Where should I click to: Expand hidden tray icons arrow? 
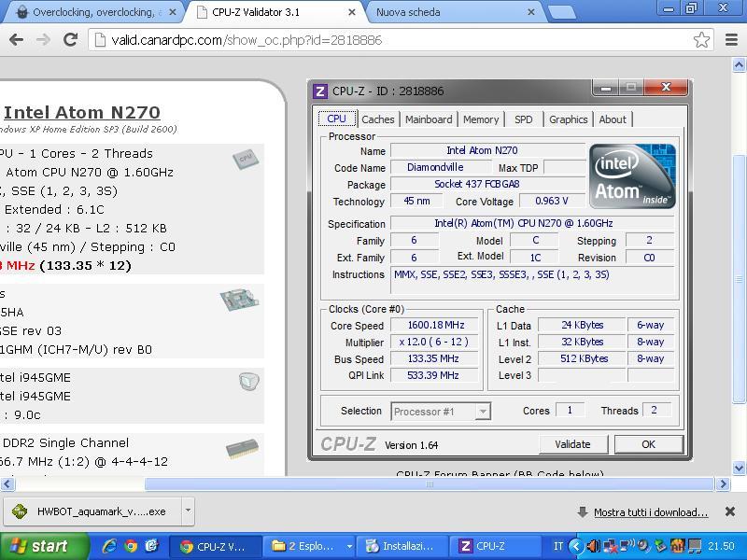click(x=575, y=546)
